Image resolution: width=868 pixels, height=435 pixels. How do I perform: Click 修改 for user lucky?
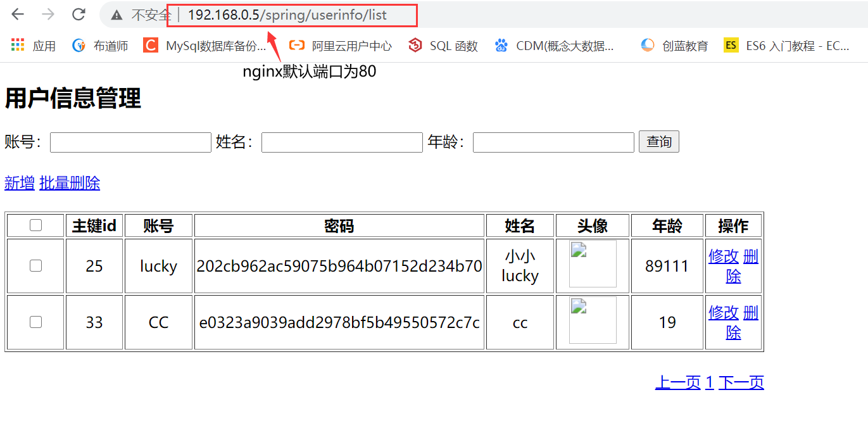click(724, 256)
